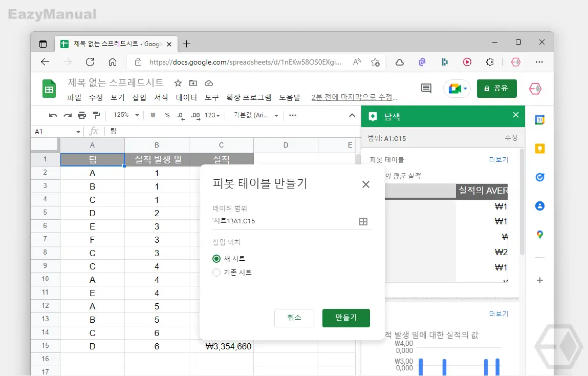Open Google Keep side panel icon

point(539,149)
